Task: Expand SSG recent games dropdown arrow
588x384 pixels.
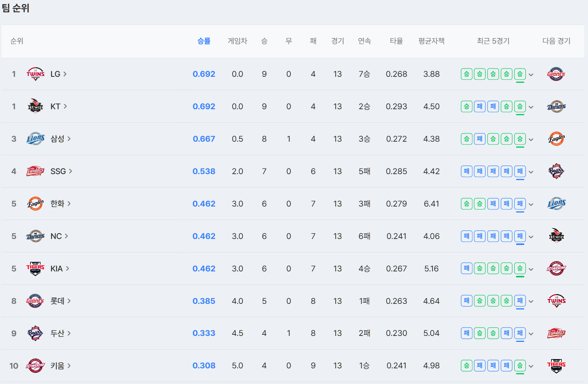Action: [531, 172]
